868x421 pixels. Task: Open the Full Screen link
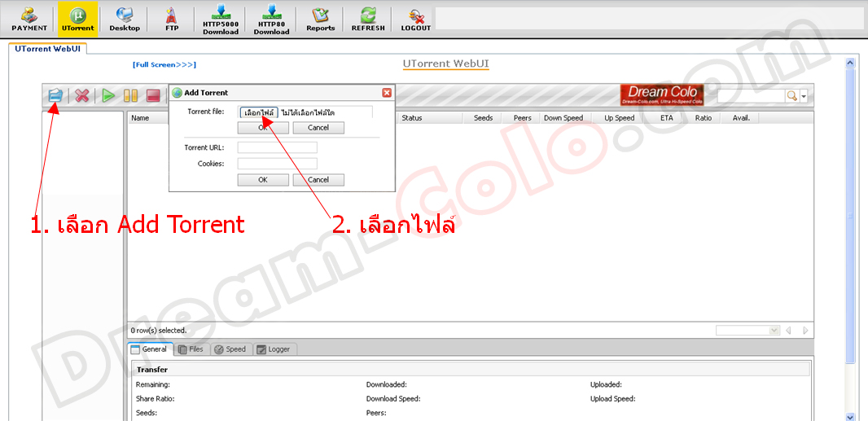point(164,65)
